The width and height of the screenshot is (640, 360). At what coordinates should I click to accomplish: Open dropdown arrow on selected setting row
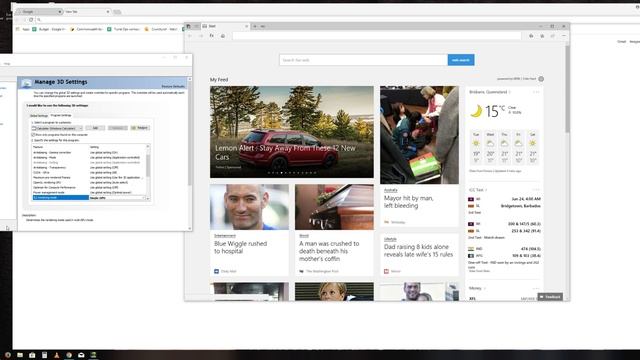tap(143, 198)
